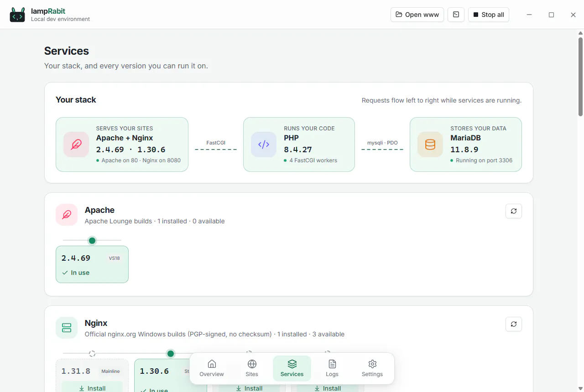Refresh the Apache versions list
This screenshot has width=584, height=392.
click(x=514, y=211)
